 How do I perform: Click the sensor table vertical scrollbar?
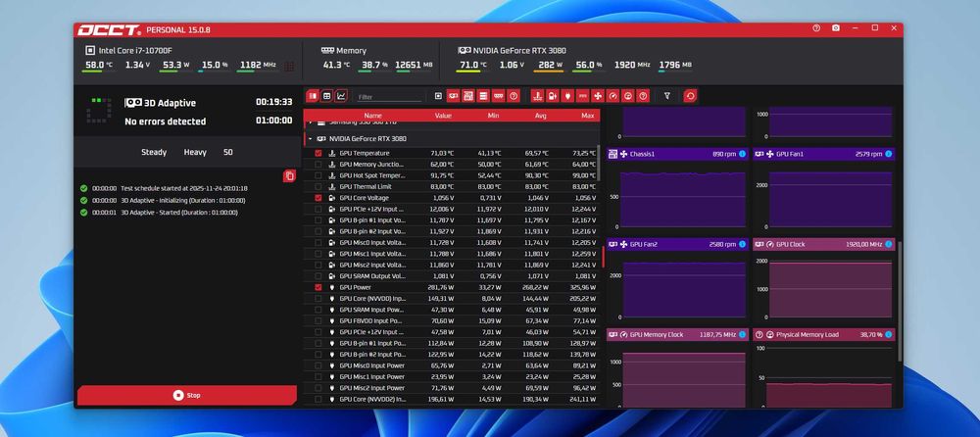coord(599,162)
